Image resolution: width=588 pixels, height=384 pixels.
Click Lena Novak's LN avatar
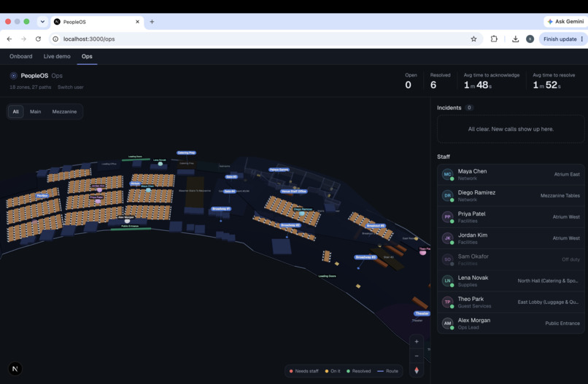(x=447, y=281)
